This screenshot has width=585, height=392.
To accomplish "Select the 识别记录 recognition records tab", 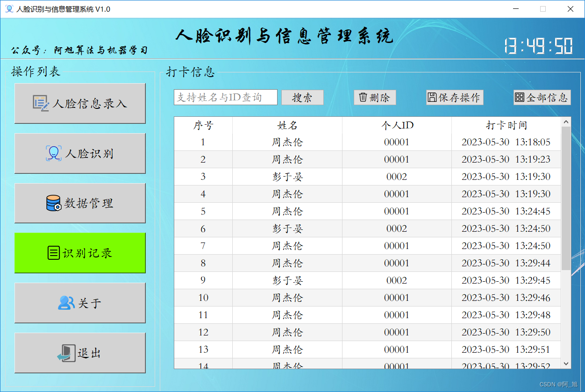I will [x=80, y=253].
